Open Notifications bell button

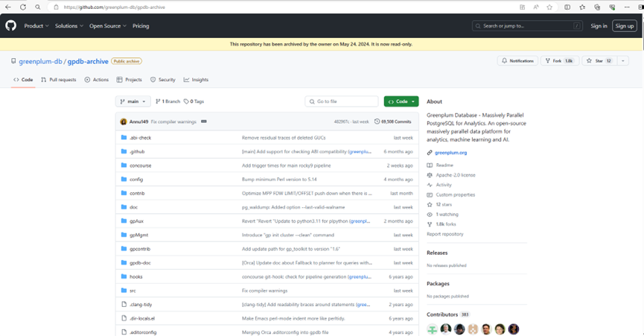point(517,61)
